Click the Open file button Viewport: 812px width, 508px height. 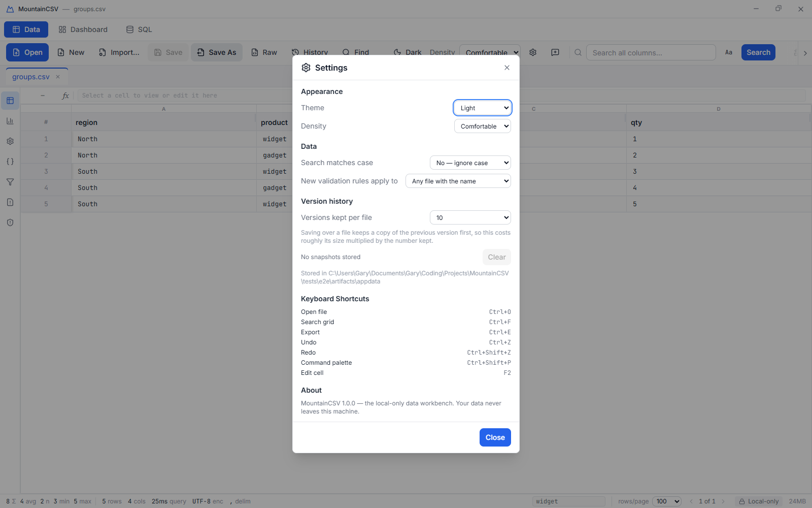click(27, 52)
